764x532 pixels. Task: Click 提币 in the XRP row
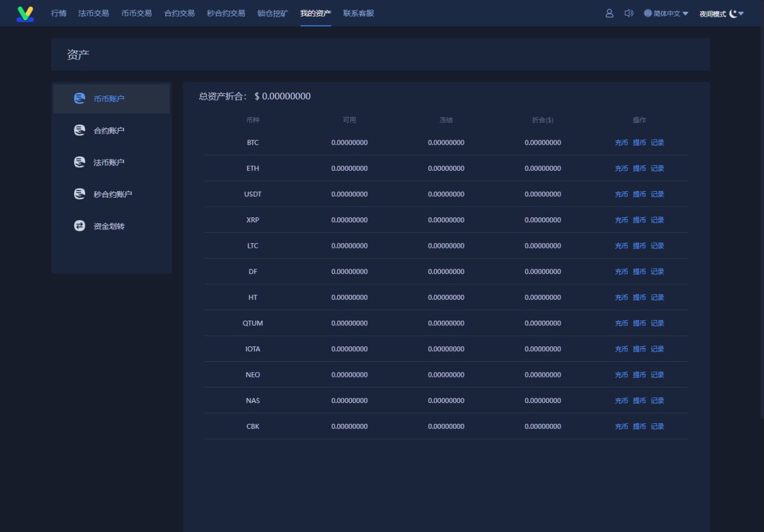pyautogui.click(x=639, y=220)
